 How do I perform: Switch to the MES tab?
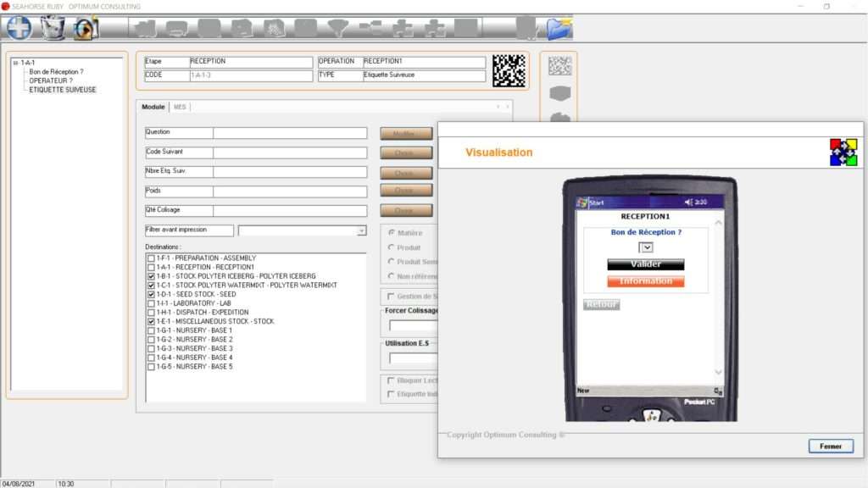[180, 107]
